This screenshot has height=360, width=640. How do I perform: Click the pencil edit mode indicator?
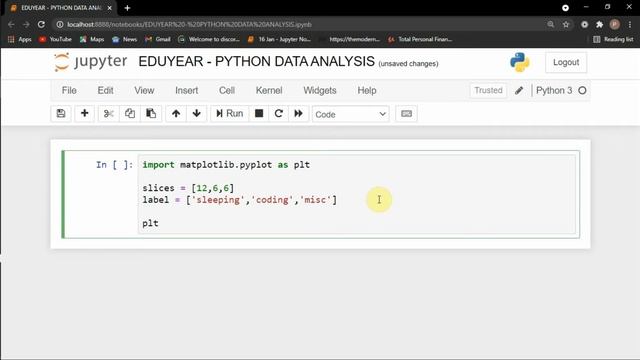pos(519,91)
